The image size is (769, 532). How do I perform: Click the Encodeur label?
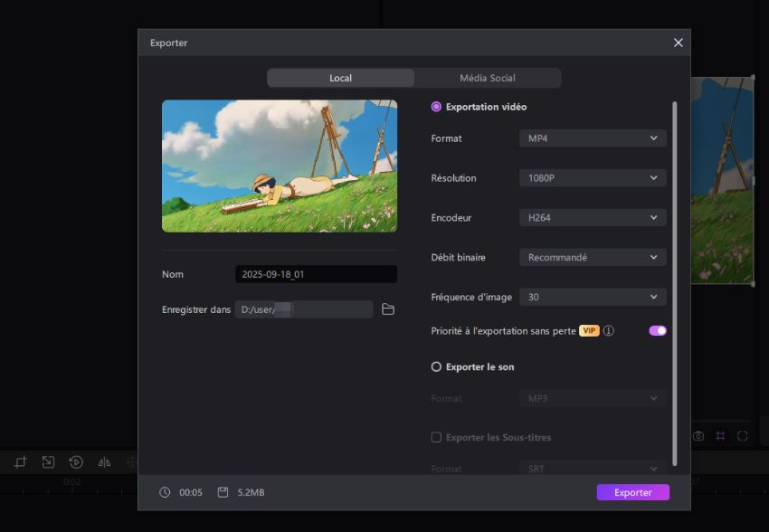pos(451,218)
